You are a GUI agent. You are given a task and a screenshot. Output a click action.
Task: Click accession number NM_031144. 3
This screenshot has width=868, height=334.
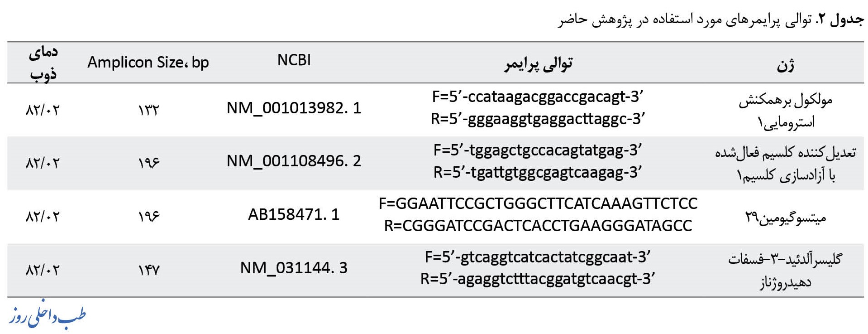click(x=294, y=268)
